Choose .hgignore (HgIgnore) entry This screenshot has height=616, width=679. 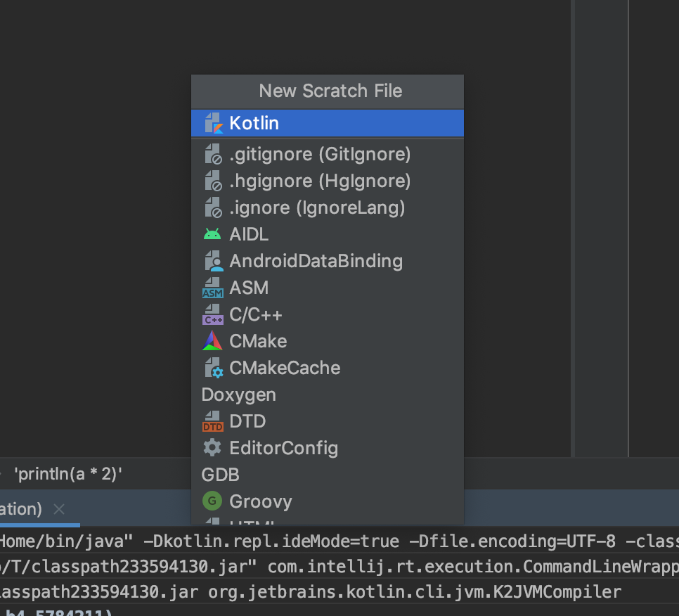click(x=328, y=181)
